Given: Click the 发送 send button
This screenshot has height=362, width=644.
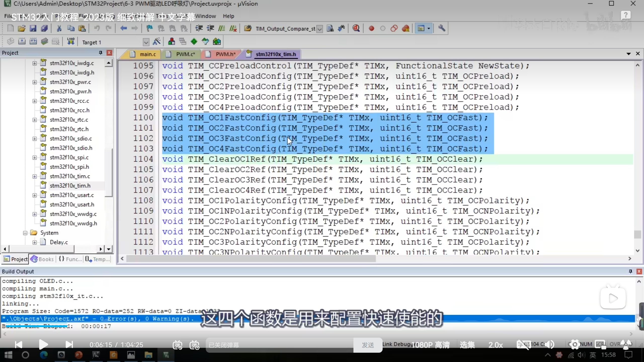Looking at the screenshot, I should click(x=368, y=345).
